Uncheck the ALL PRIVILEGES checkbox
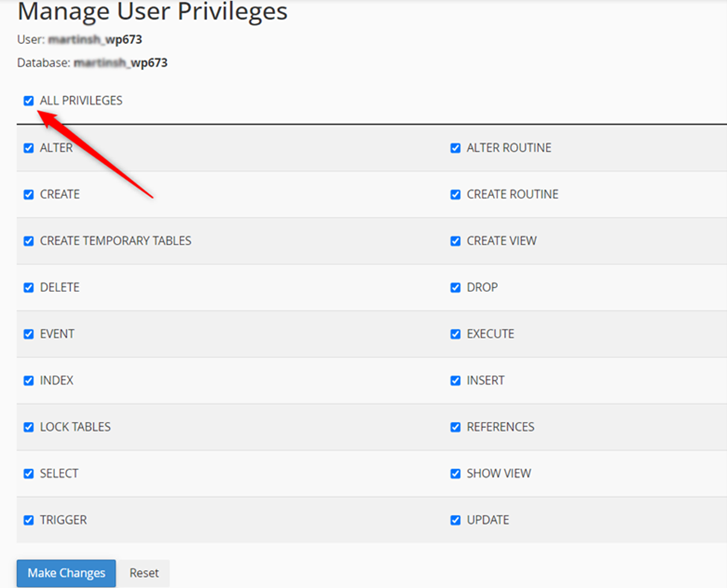The height and width of the screenshot is (588, 727). tap(28, 101)
